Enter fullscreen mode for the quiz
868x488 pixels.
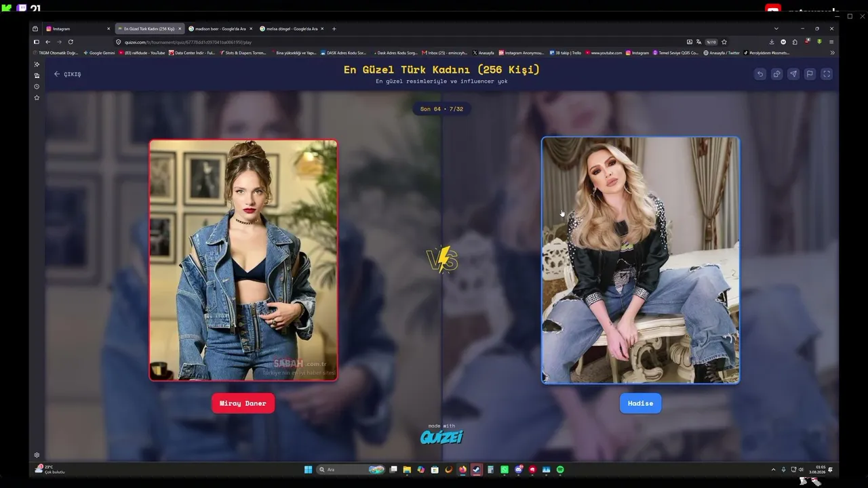point(827,74)
